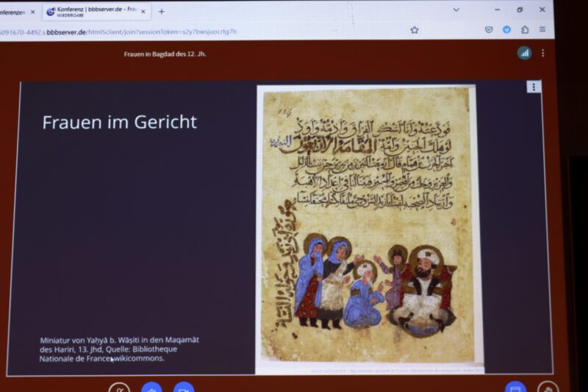588x392 pixels.
Task: Minimize the Firefox window
Action: click(x=498, y=10)
